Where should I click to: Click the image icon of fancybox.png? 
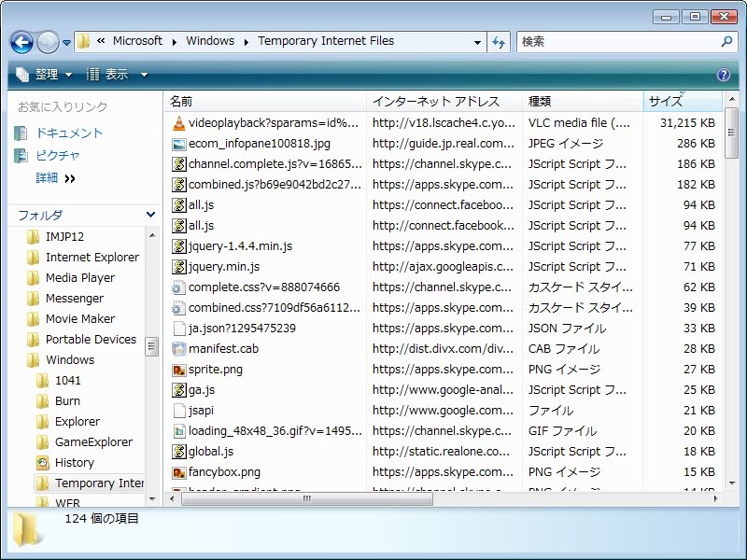click(x=178, y=472)
